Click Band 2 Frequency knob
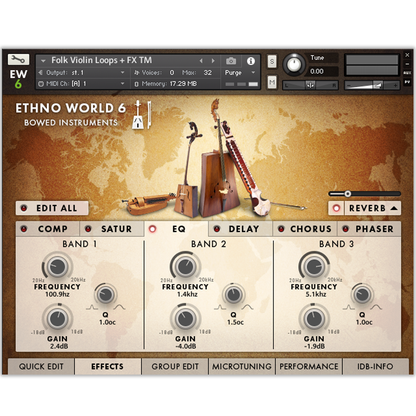The height and width of the screenshot is (416, 416). click(x=185, y=266)
